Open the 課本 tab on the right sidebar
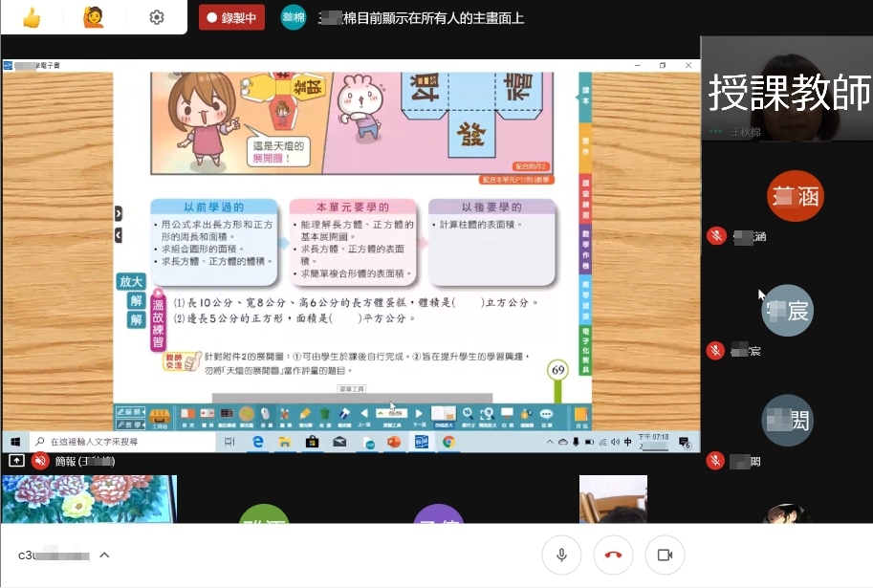The height and width of the screenshot is (588, 873). pyautogui.click(x=585, y=96)
